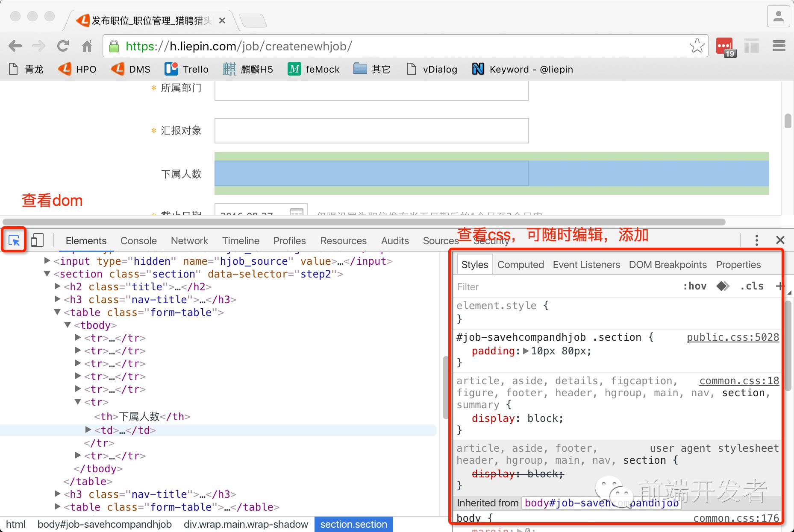Select the Styles tab
Image resolution: width=794 pixels, height=532 pixels.
click(475, 265)
